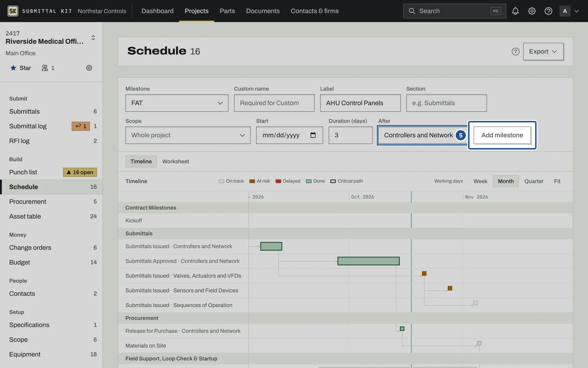Open the project switcher chevrons
This screenshot has height=368, width=588.
(93, 38)
